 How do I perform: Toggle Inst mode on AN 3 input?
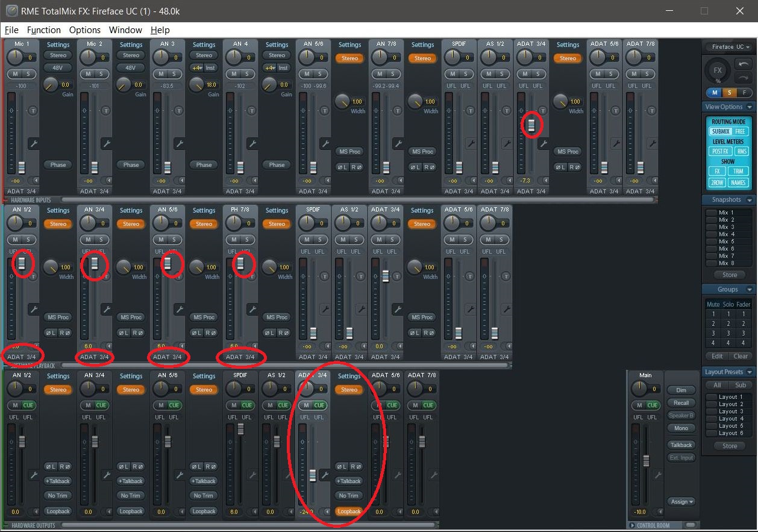[210, 67]
